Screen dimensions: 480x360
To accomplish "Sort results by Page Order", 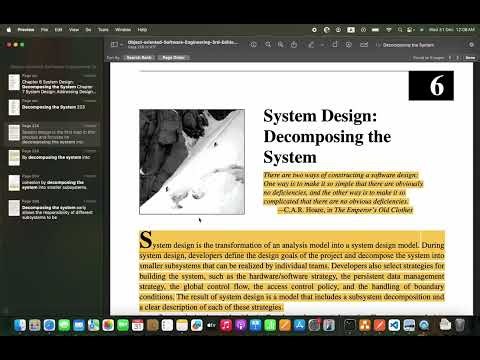I will coord(173,58).
